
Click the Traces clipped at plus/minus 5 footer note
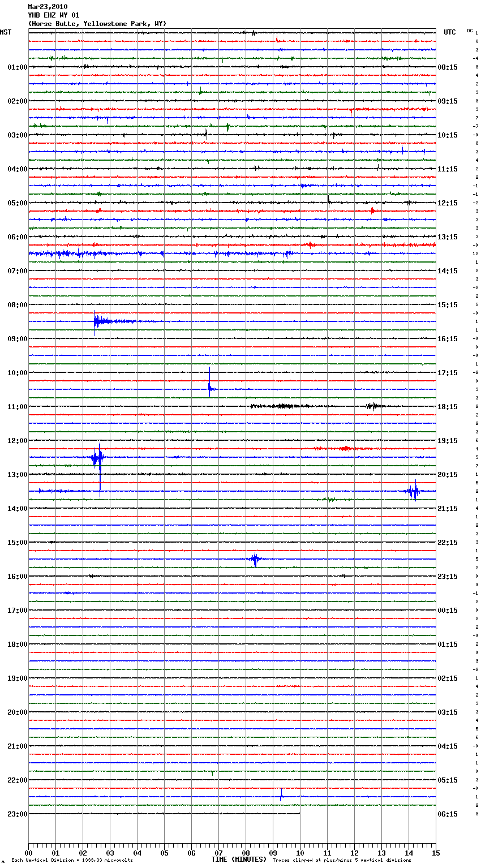click(342, 861)
